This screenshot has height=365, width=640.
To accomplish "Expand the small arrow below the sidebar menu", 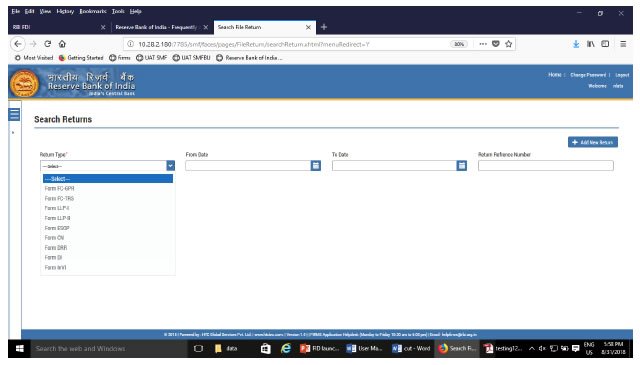I will pyautogui.click(x=13, y=133).
